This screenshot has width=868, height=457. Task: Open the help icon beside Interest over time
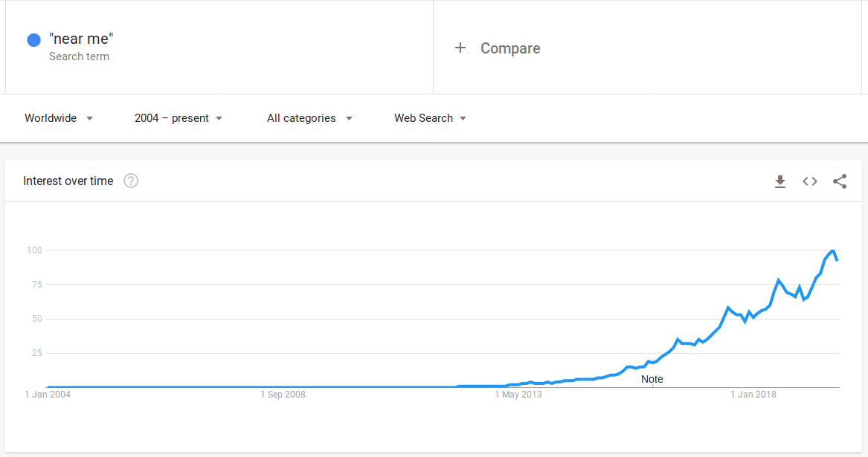pyautogui.click(x=131, y=181)
